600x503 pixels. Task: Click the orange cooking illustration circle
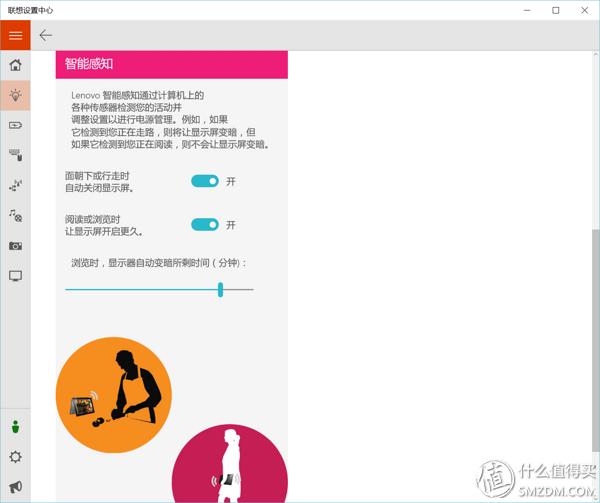click(114, 395)
